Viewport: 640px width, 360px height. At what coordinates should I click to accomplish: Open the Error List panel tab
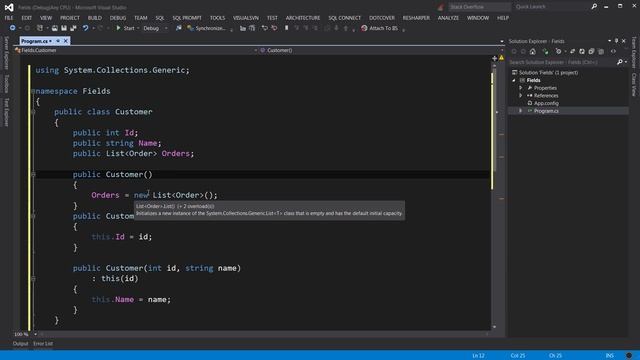coord(43,344)
